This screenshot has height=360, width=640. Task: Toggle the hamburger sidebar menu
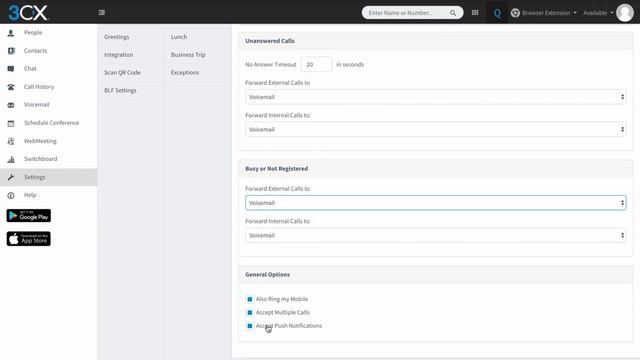[x=102, y=13]
